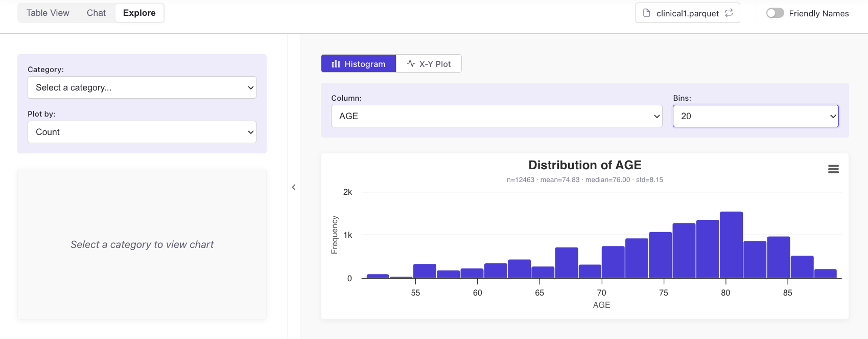Select the Explore tab
Image resolution: width=868 pixels, height=339 pixels.
[x=139, y=13]
